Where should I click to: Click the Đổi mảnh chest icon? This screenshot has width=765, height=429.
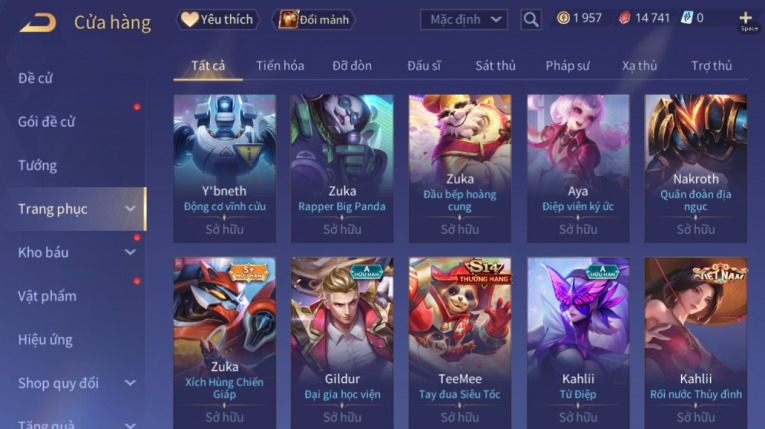(x=288, y=20)
